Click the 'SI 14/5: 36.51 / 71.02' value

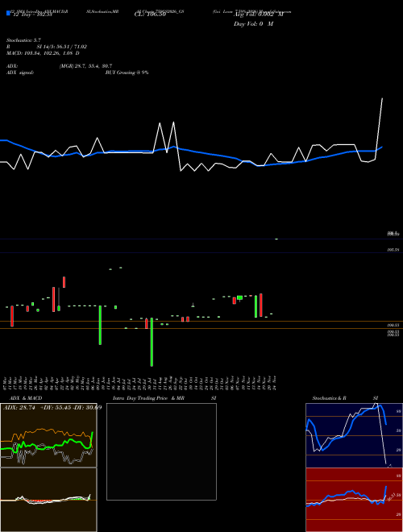[x=62, y=47]
